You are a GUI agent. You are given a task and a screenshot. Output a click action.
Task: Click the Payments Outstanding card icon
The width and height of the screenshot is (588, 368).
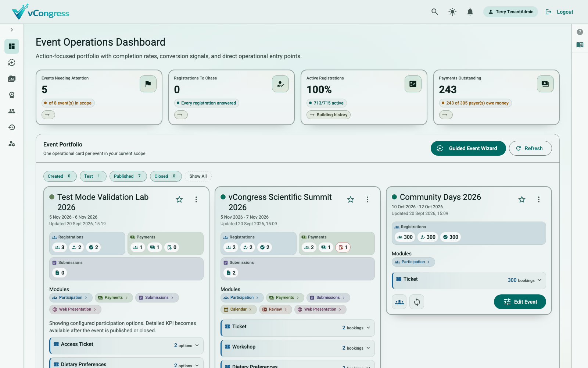pos(545,84)
